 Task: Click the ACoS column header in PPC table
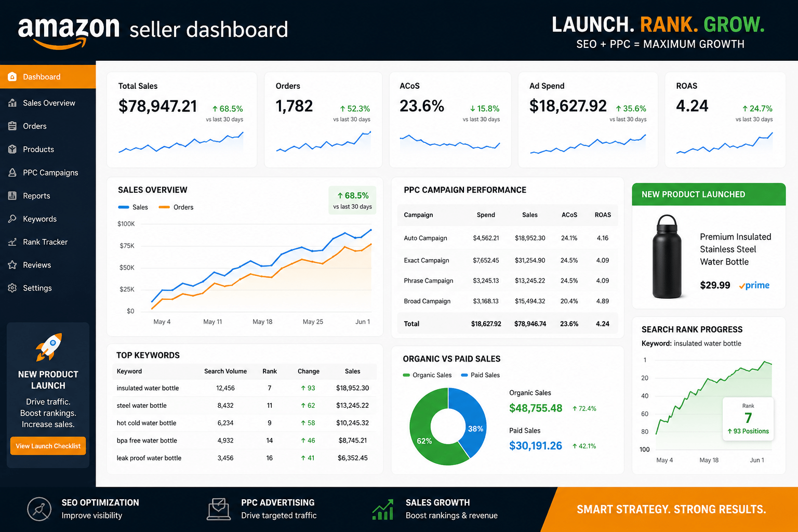(569, 215)
